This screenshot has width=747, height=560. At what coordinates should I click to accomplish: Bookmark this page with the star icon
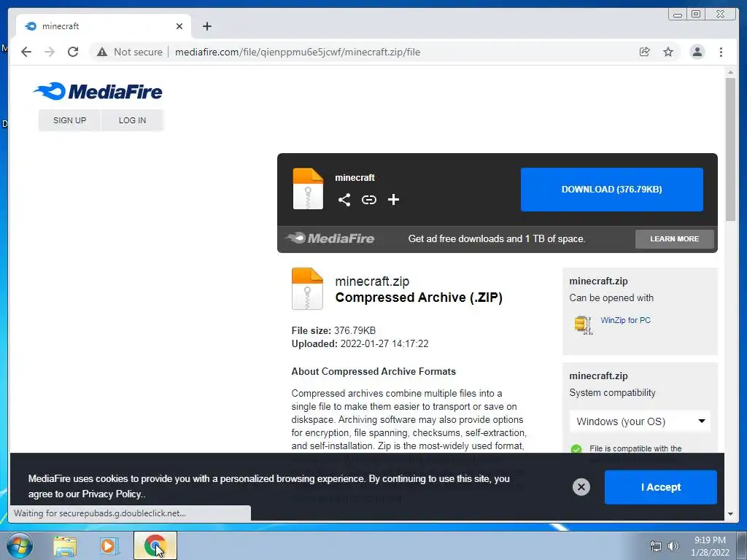click(668, 52)
